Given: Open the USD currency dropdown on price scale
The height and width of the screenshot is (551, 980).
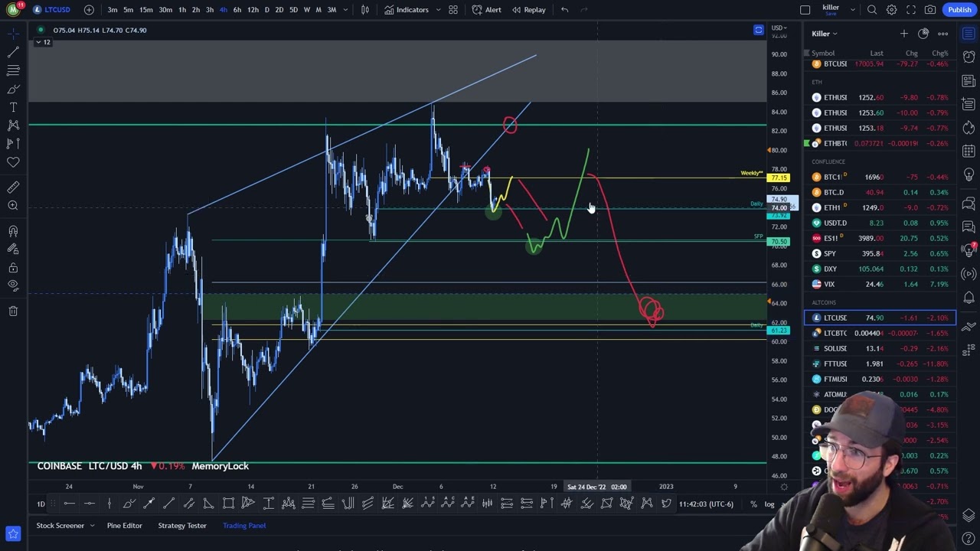Looking at the screenshot, I should [780, 28].
